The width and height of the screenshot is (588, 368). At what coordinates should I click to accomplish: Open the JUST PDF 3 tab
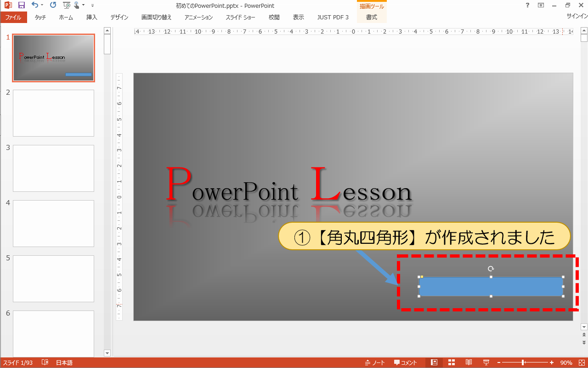coord(333,17)
